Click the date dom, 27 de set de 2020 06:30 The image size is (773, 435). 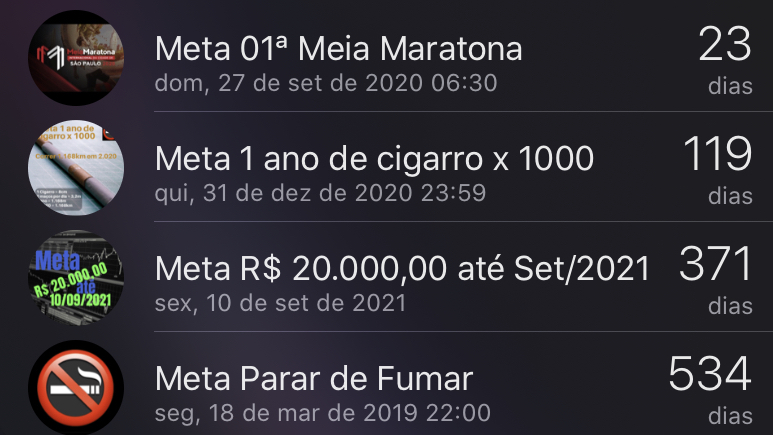click(x=326, y=83)
